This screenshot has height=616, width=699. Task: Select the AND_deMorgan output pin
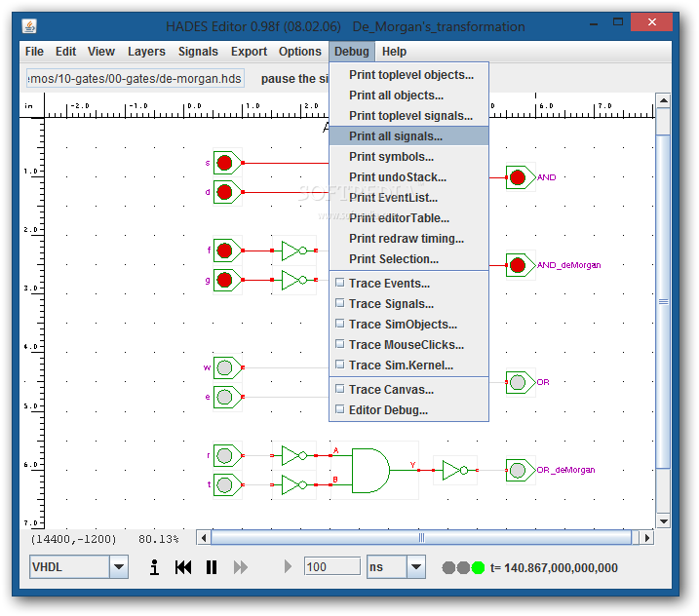click(x=518, y=265)
